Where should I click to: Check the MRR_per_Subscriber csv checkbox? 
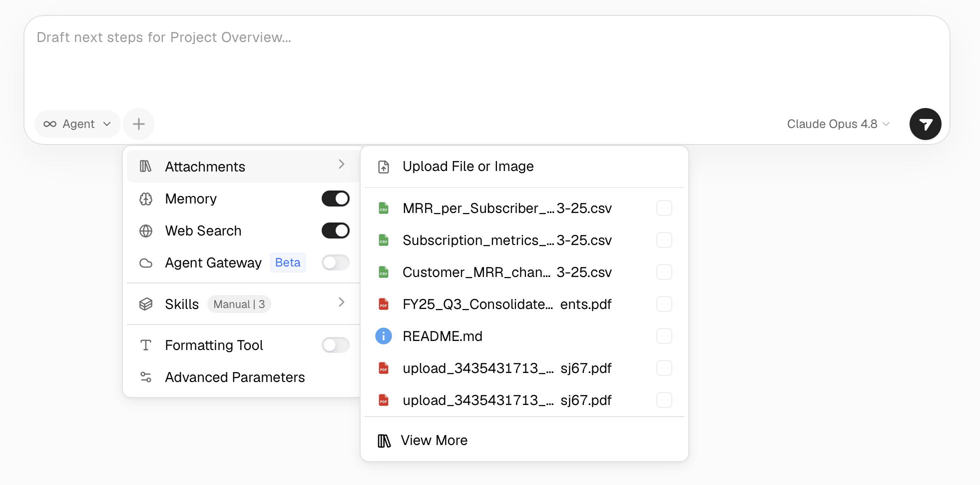664,208
